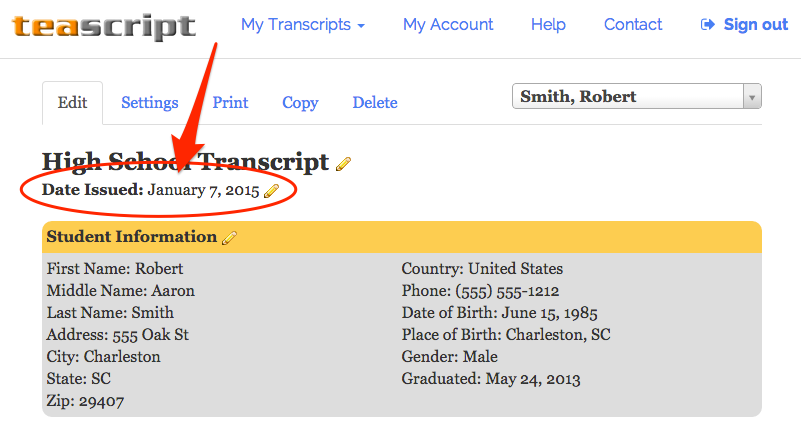Choose the Delete tab

[375, 103]
